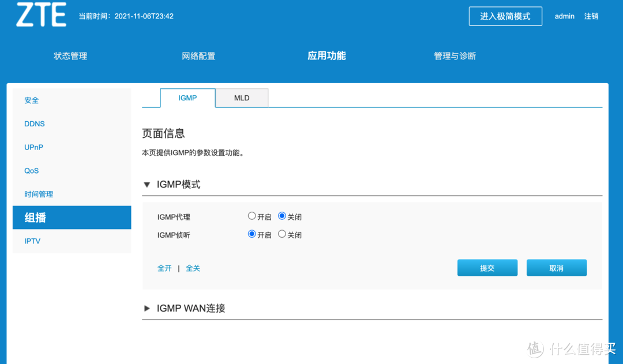
Task: Click the ZTE logo
Action: coord(40,16)
